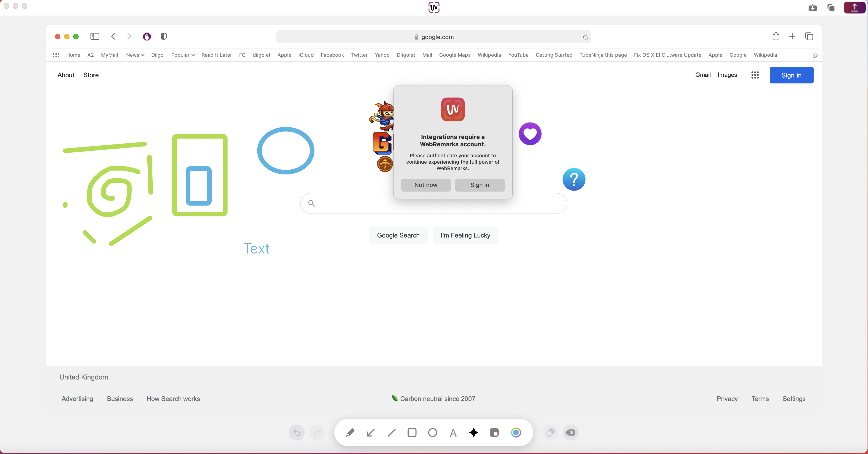Screen dimensions: 868x454
Task: Open the TubeNinja this page bookmark
Action: point(603,55)
